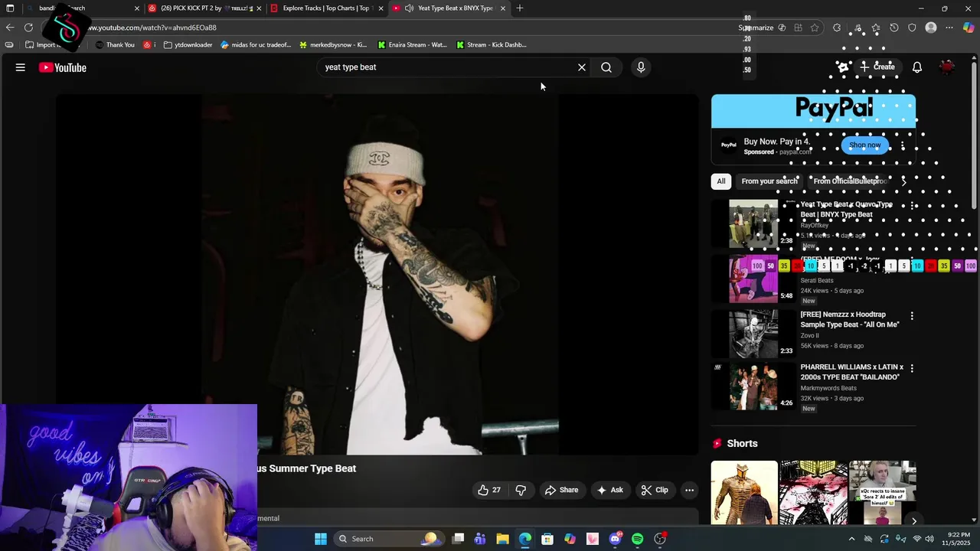
Task: Refresh the current page
Action: (x=28, y=28)
